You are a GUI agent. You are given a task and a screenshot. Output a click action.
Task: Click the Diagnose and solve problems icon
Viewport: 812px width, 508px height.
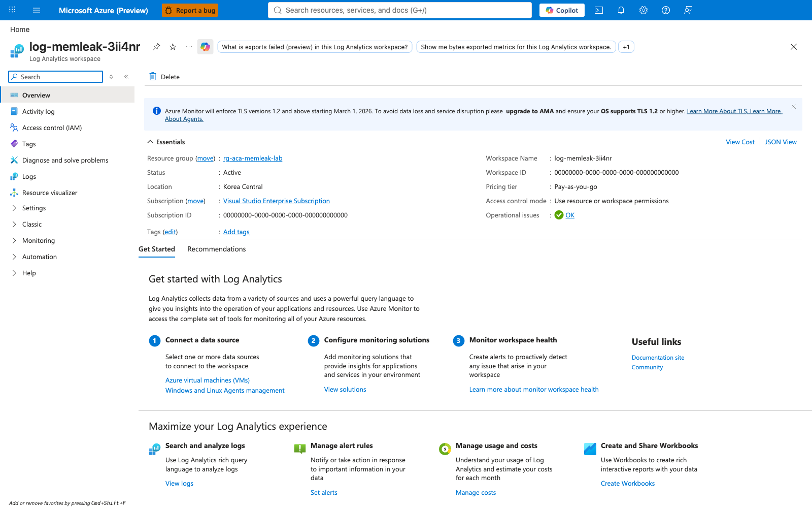point(14,160)
